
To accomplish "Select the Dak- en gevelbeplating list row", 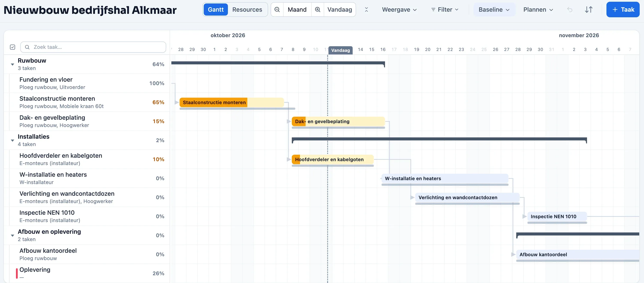I will pyautogui.click(x=87, y=121).
